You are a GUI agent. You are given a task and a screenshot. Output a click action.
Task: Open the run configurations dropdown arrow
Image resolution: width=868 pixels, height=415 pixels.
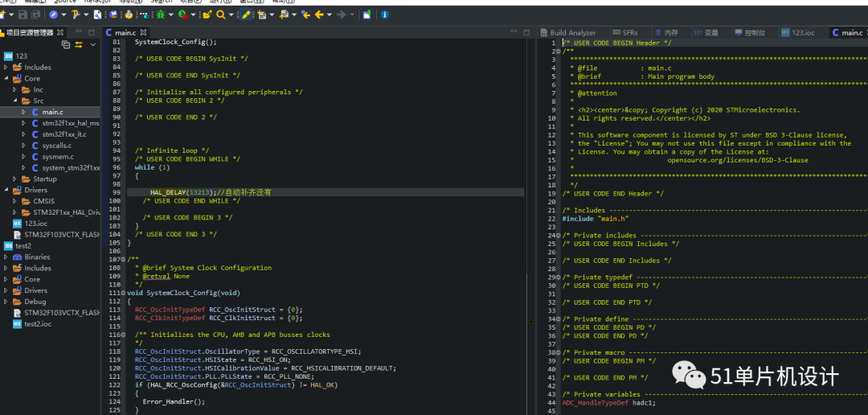click(193, 15)
